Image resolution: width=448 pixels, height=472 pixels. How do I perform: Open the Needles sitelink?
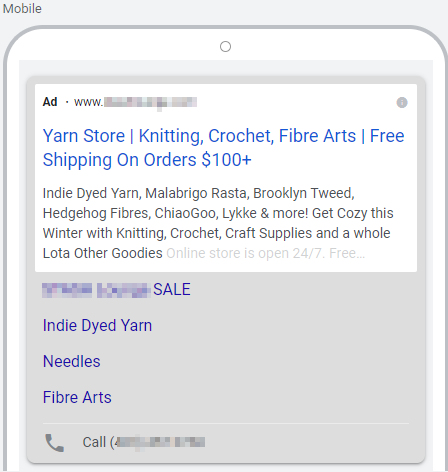(x=72, y=361)
